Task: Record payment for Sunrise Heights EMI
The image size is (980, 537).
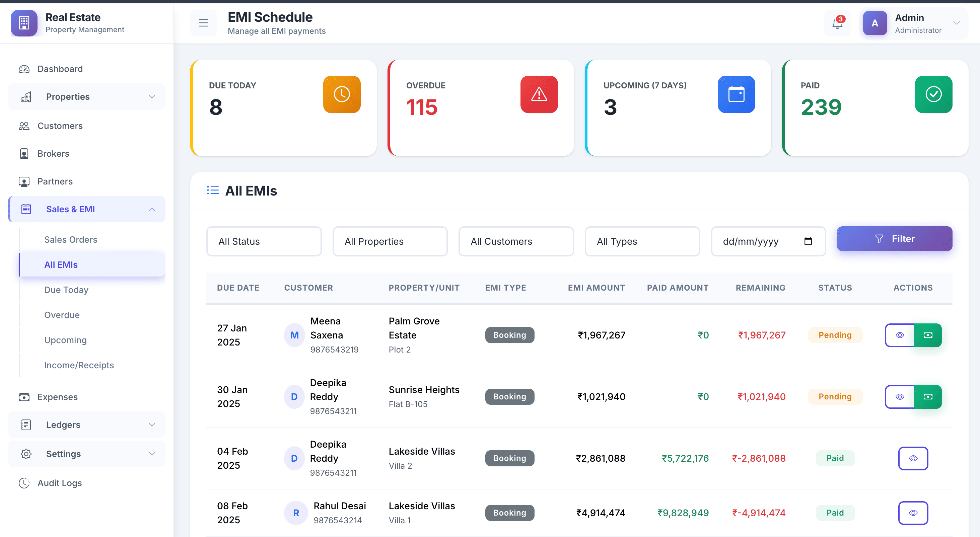Action: point(927,397)
